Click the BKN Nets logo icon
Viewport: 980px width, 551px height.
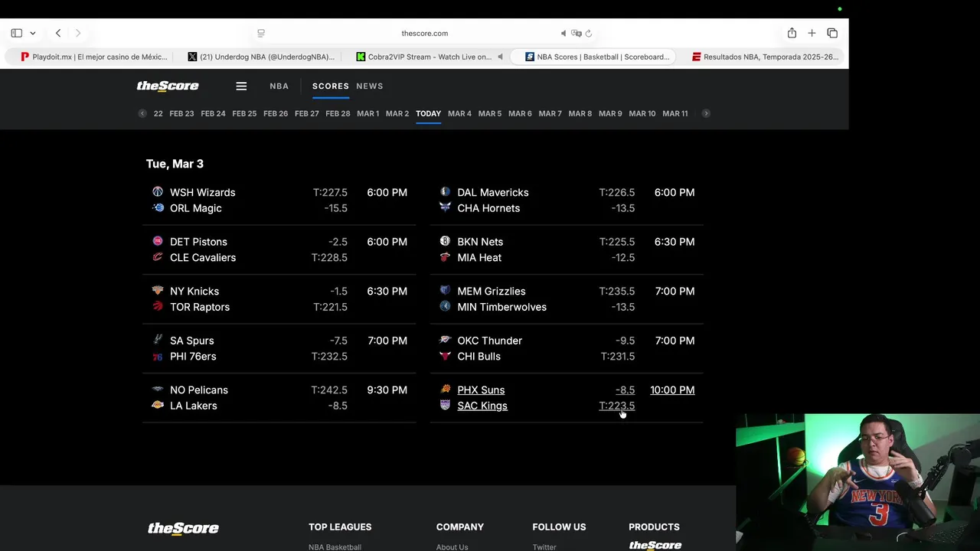(446, 241)
